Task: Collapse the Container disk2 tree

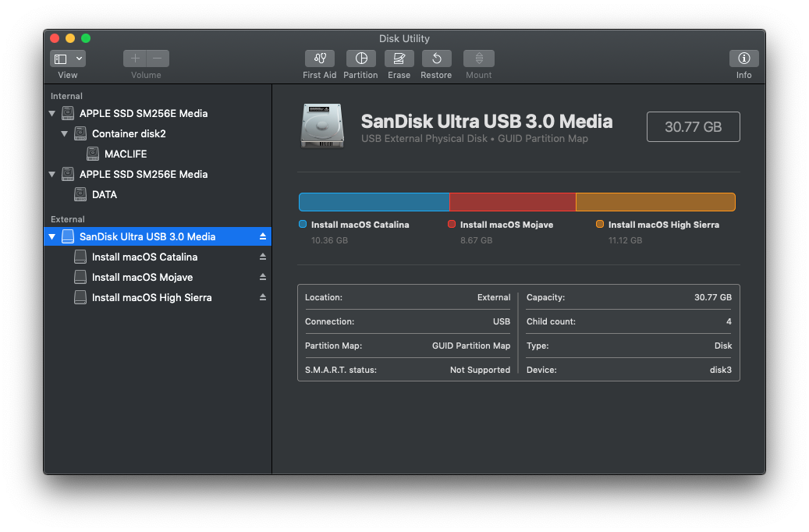Action: coord(65,133)
